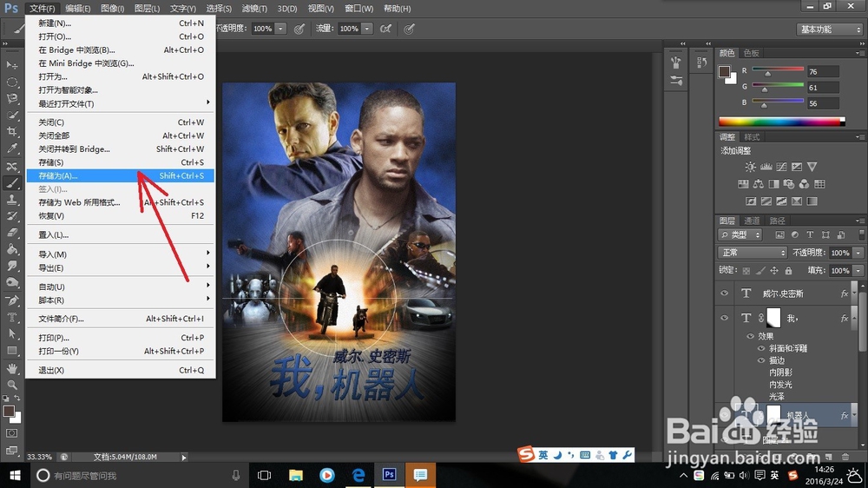Viewport: 868px width, 488px height.
Task: Select the Horizontal Type tool
Action: click(x=11, y=318)
